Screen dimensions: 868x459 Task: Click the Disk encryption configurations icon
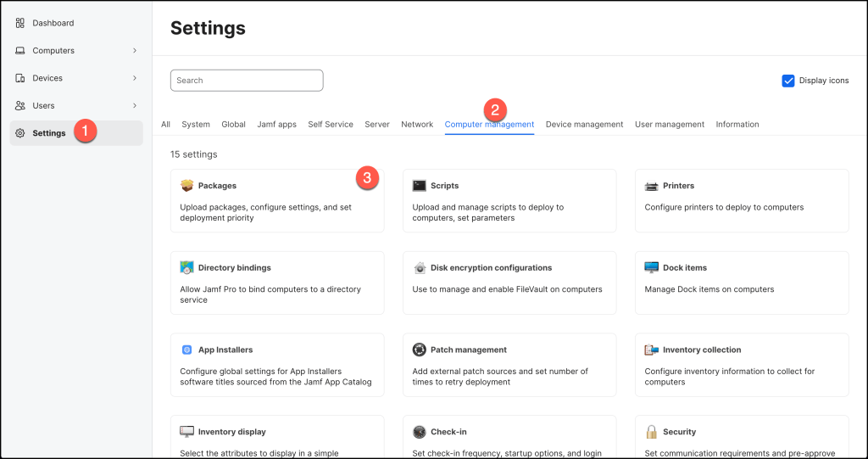(420, 268)
